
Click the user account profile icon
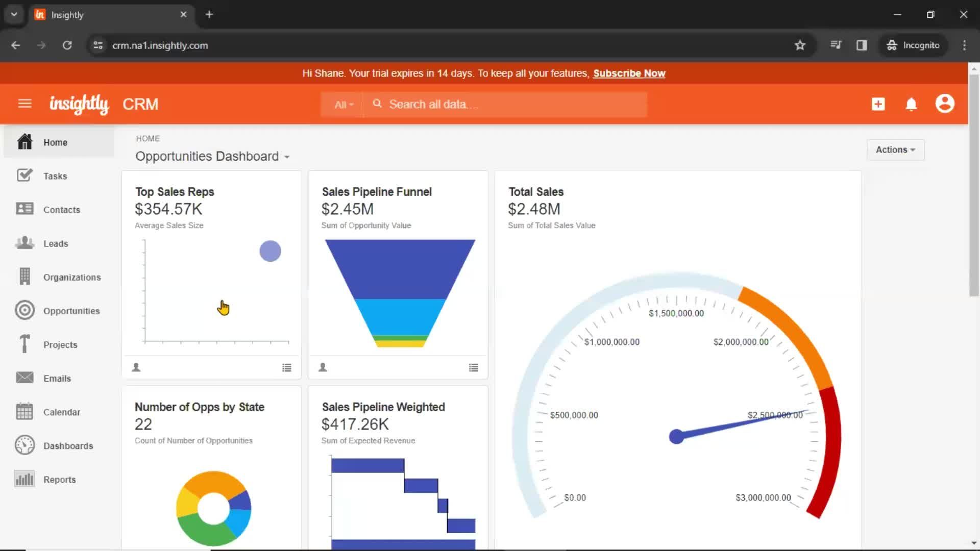point(945,104)
